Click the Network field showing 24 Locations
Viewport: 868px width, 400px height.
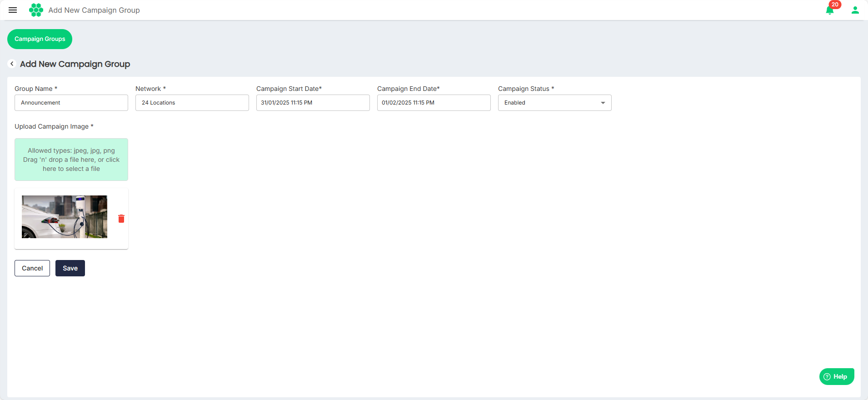(192, 103)
